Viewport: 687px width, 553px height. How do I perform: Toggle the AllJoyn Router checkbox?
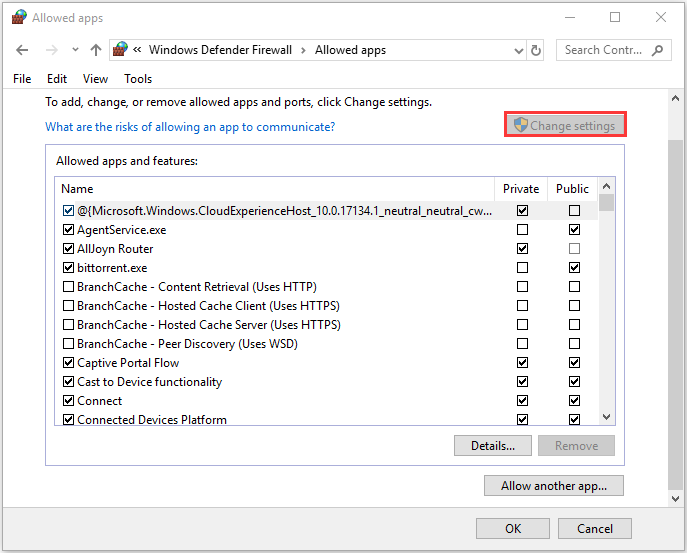tap(68, 248)
